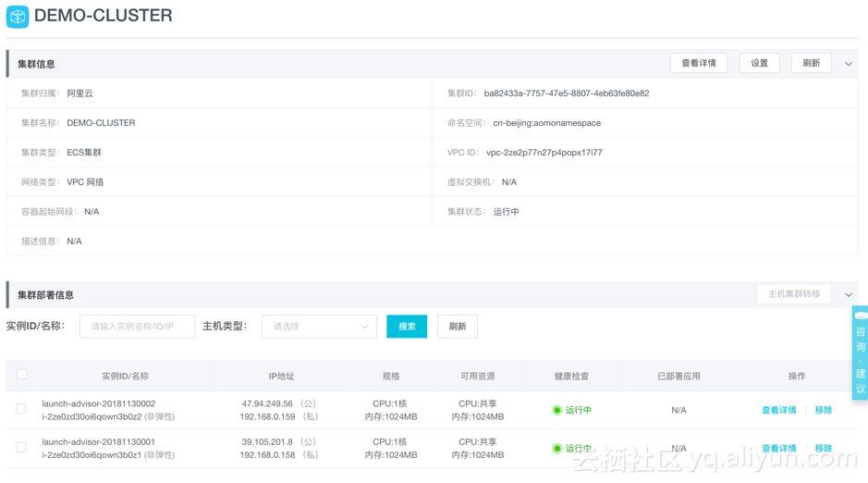Click the 主机集群转移 button
Image resolution: width=868 pixels, height=483 pixels.
click(x=794, y=293)
